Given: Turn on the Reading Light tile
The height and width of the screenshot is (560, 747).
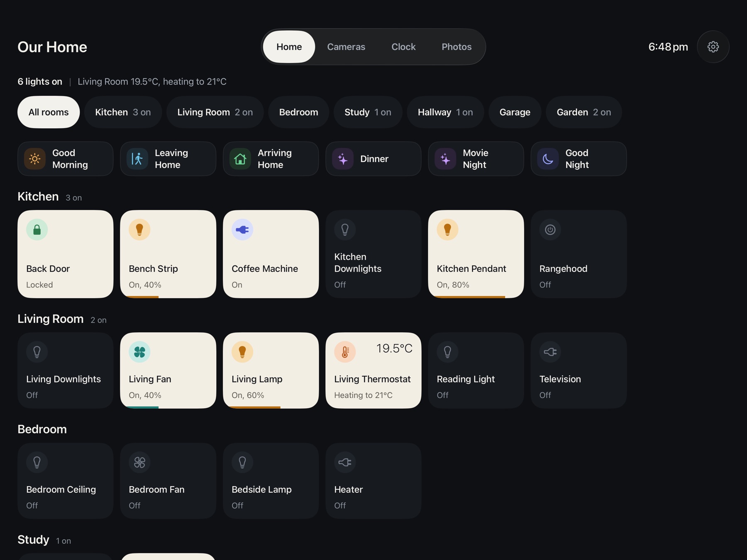Looking at the screenshot, I should [476, 370].
